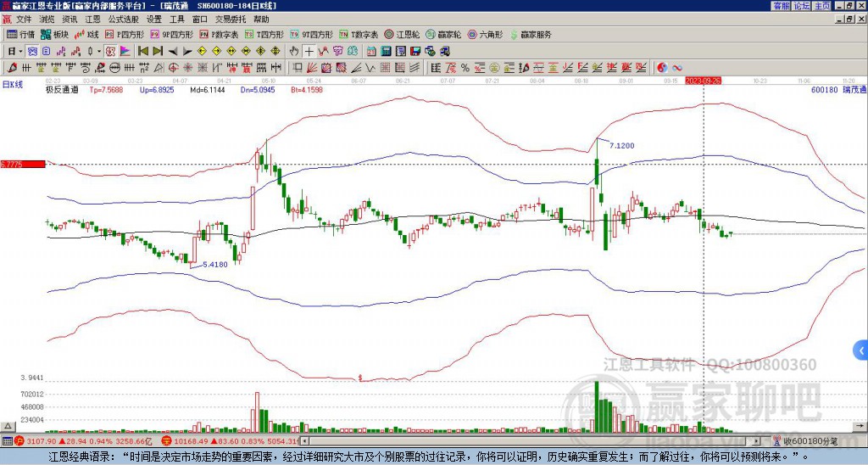Open the 板块 sector view
The width and height of the screenshot is (868, 465).
54,34
